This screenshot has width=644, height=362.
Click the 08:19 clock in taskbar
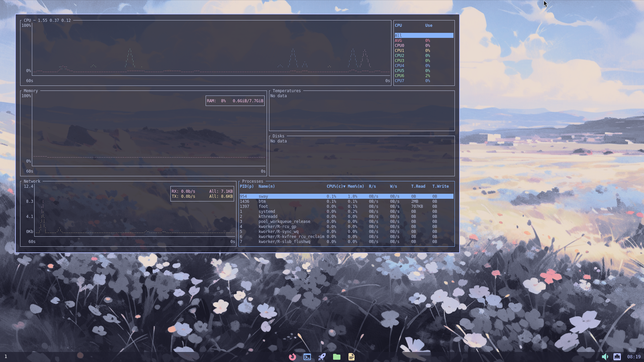click(x=634, y=357)
